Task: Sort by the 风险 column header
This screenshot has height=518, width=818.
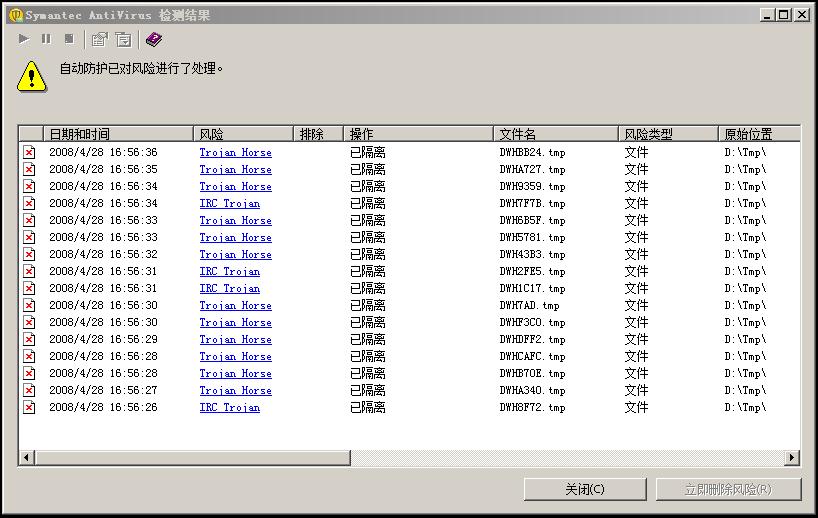Action: click(243, 134)
